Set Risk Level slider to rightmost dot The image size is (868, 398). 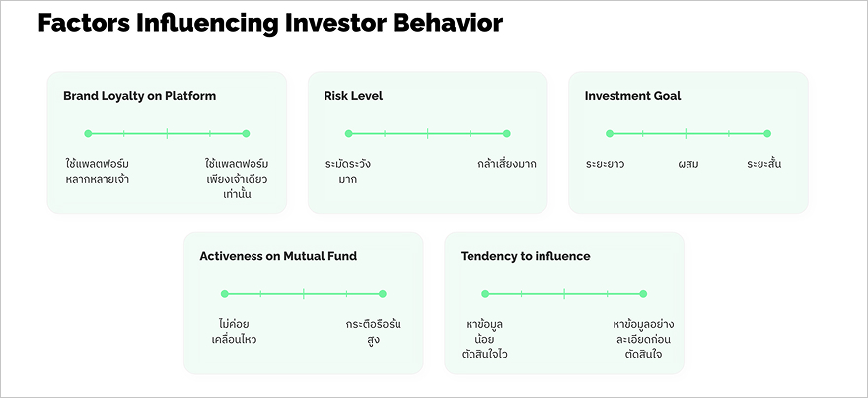click(506, 133)
